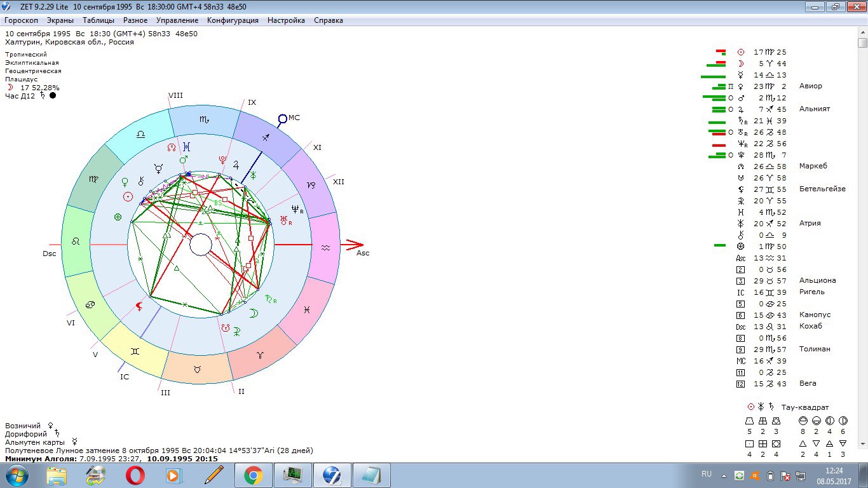Open the Справка help menu

pos(328,20)
